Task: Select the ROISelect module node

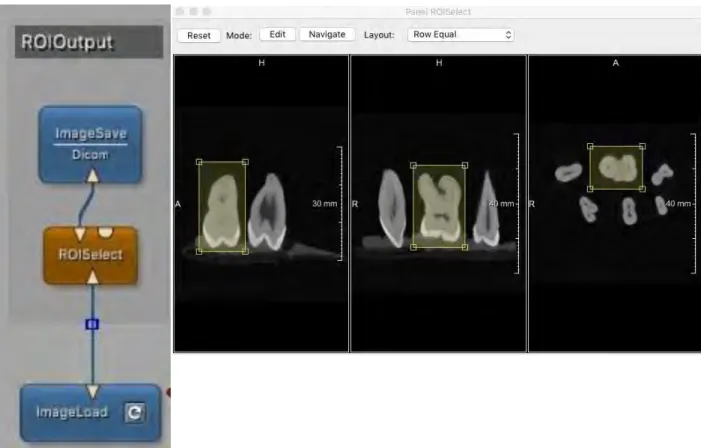Action: (90, 255)
